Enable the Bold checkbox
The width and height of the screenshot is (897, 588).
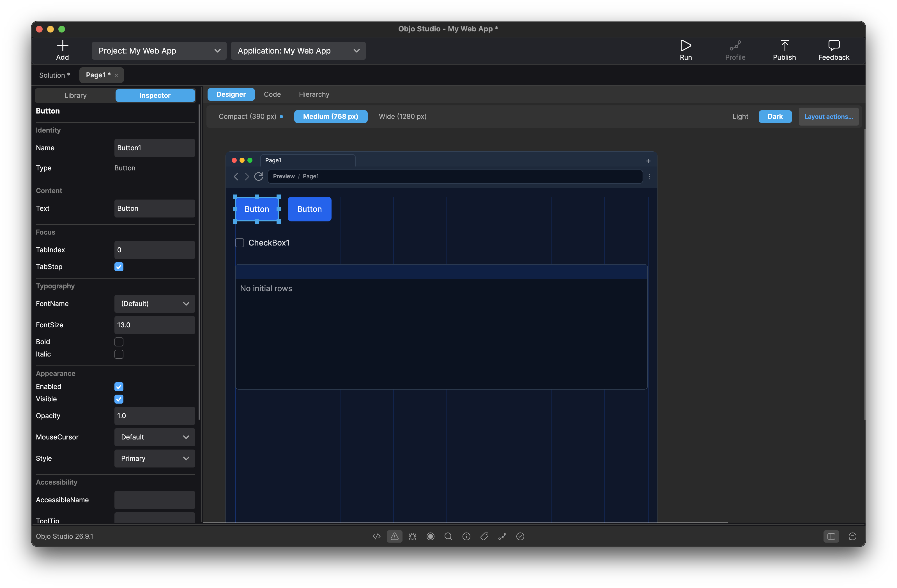coord(119,342)
